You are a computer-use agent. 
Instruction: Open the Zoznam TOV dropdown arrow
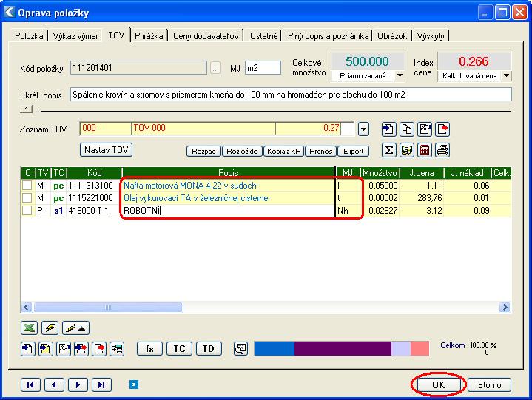coord(363,129)
